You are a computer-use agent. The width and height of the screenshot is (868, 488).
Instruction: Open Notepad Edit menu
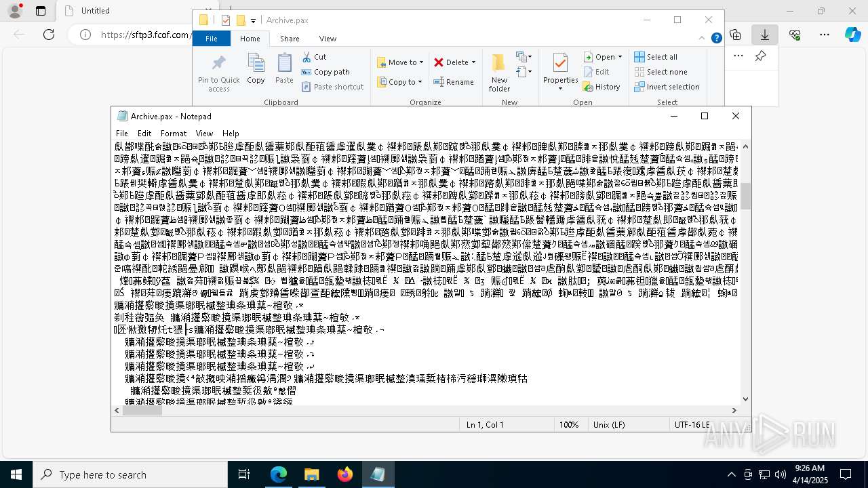pos(144,134)
